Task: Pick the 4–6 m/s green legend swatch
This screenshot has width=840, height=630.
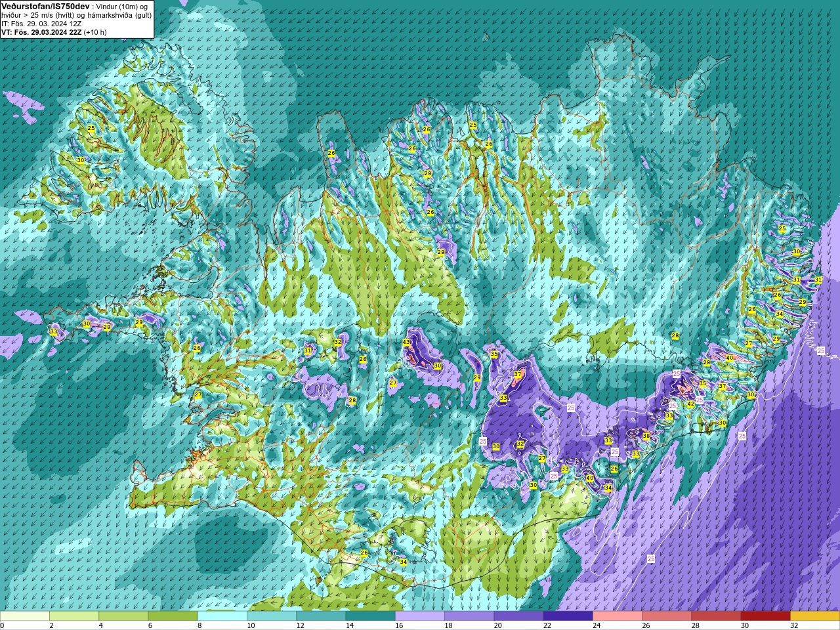Action: 123,616
